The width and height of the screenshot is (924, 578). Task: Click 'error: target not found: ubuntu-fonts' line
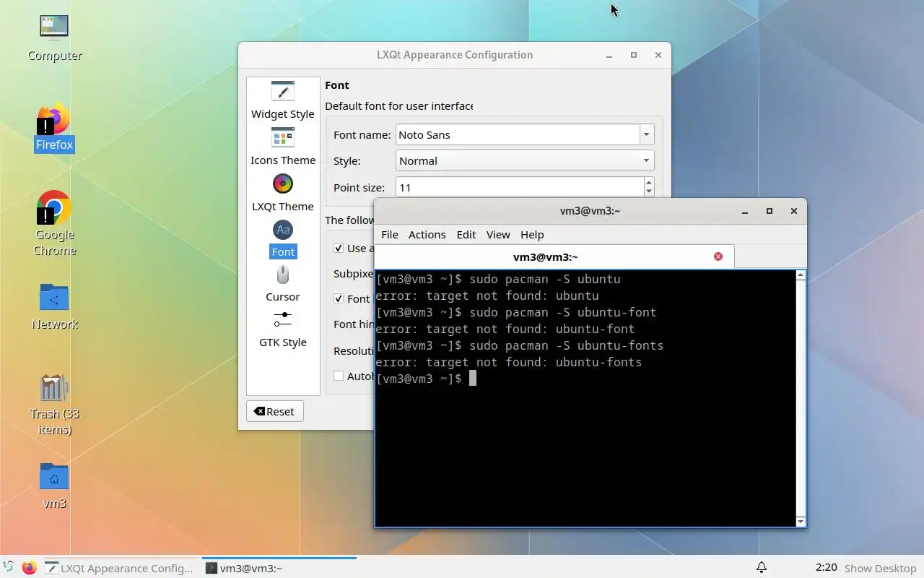508,362
